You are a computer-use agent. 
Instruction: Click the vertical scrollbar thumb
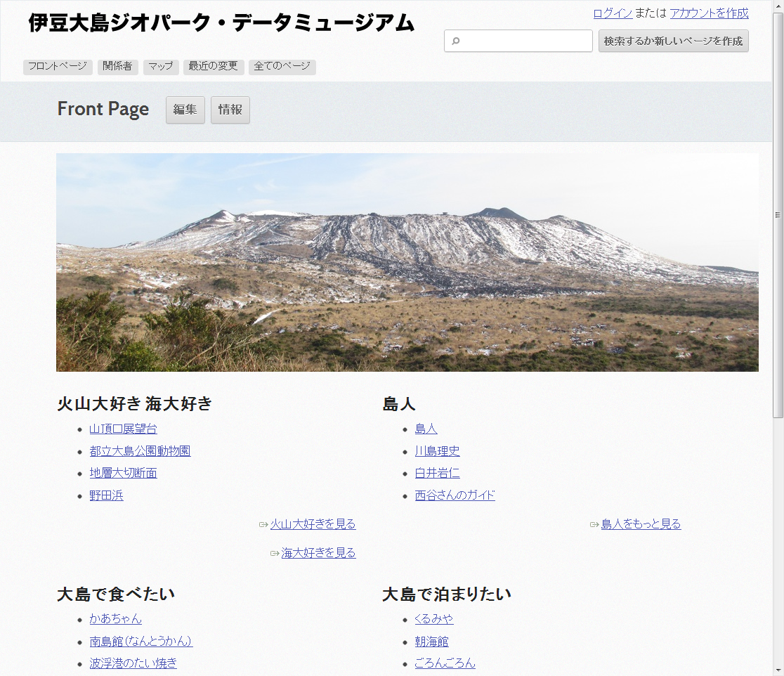point(778,215)
